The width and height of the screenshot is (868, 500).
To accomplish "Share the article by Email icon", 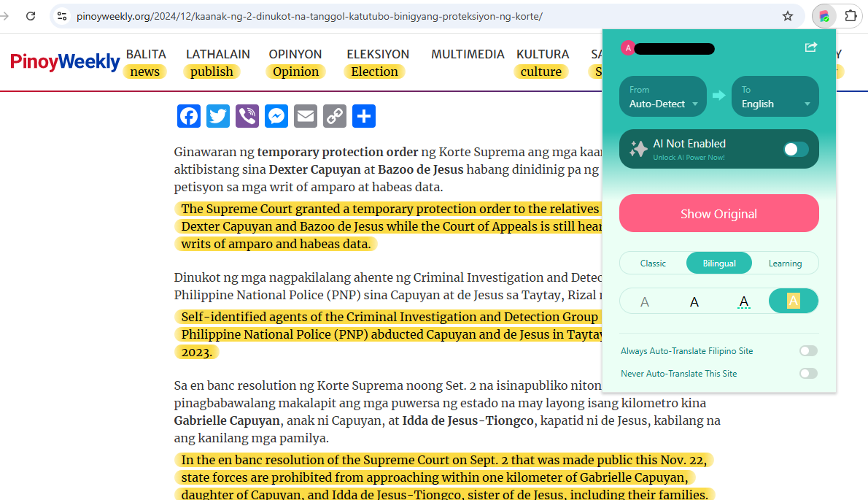I will coord(306,117).
